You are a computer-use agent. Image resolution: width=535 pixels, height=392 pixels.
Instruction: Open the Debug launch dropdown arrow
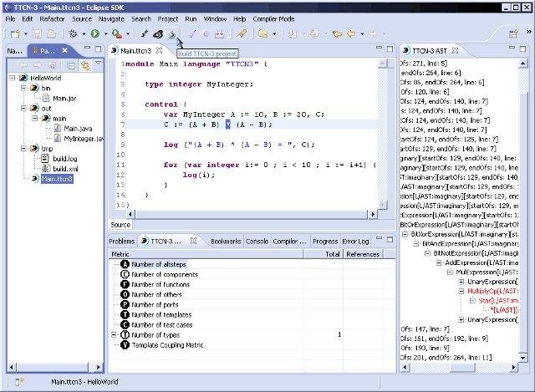84,34
